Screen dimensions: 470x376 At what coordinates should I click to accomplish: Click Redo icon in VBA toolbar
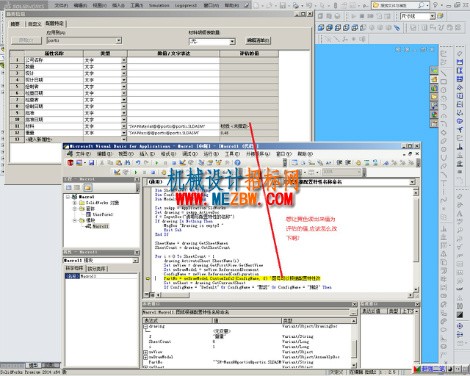(146, 163)
